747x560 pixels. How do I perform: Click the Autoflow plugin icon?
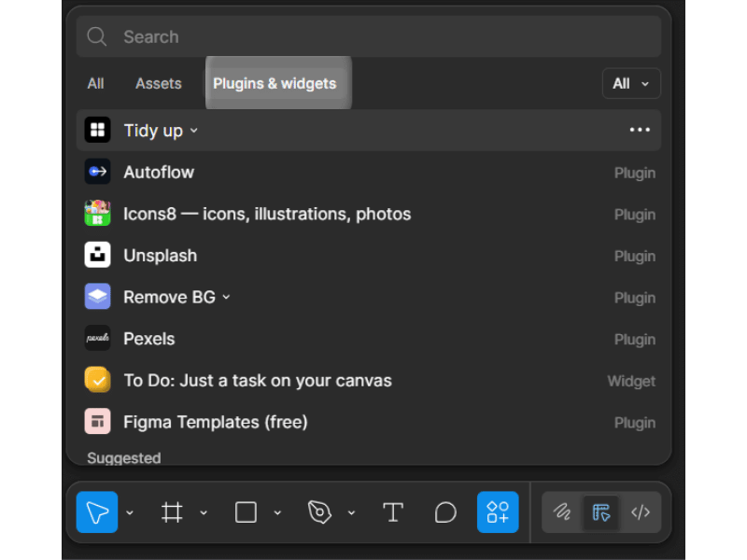coord(98,172)
